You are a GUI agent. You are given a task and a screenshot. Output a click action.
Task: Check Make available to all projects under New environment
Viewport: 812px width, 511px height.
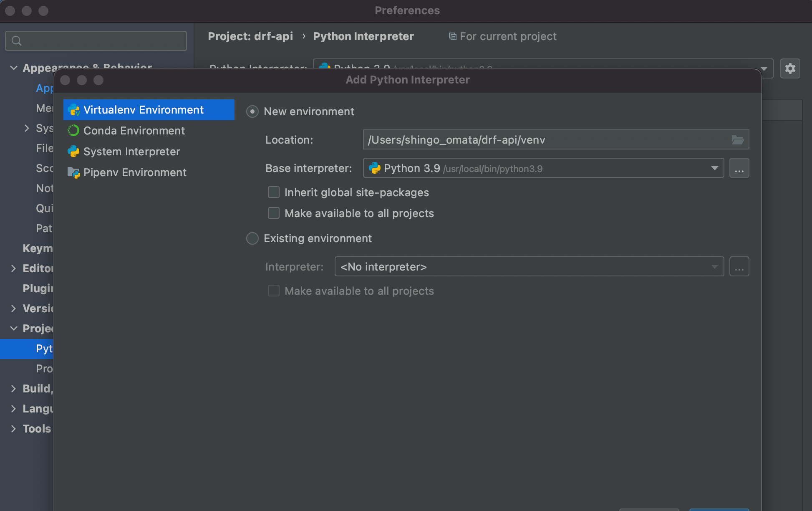(x=274, y=213)
